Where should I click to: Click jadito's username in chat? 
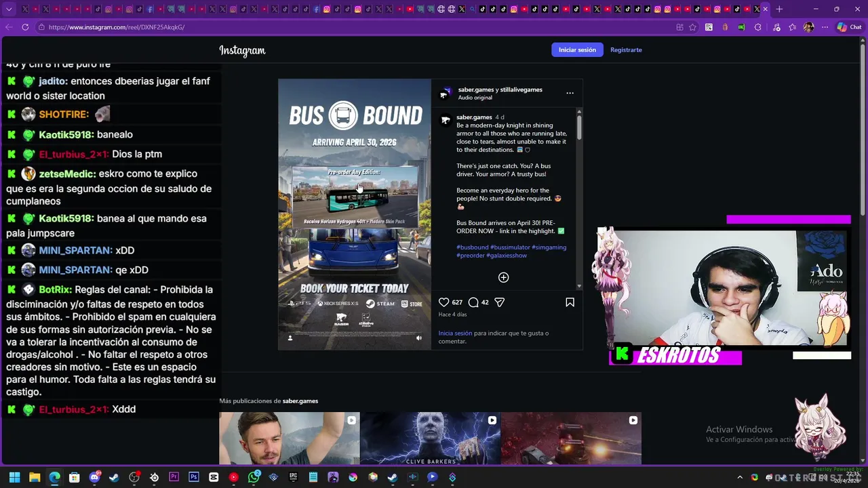point(53,81)
